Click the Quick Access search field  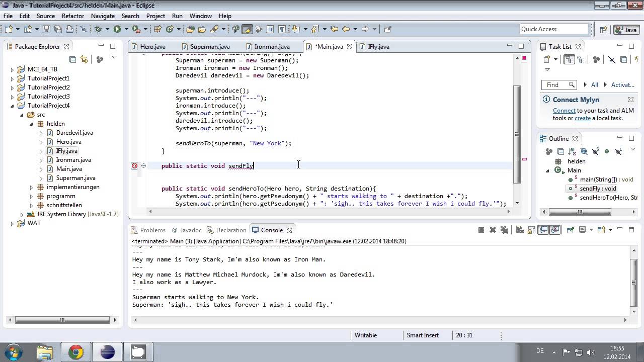click(x=554, y=29)
